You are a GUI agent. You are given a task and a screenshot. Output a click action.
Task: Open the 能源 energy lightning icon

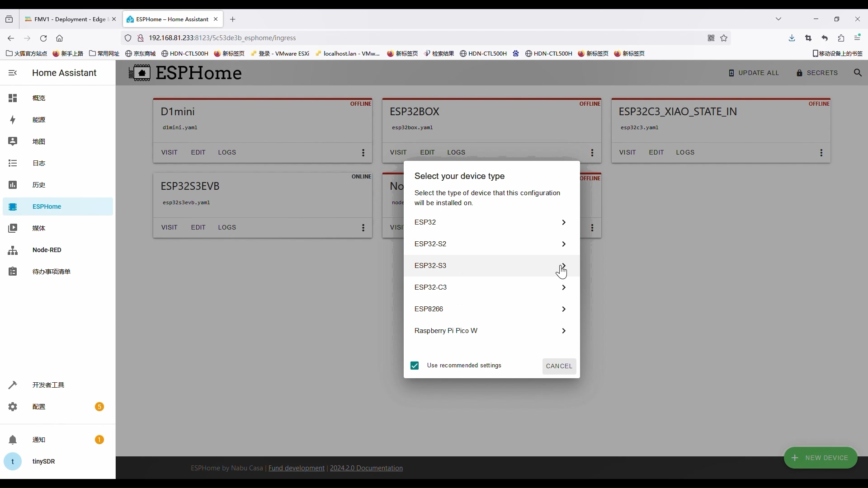click(x=13, y=120)
